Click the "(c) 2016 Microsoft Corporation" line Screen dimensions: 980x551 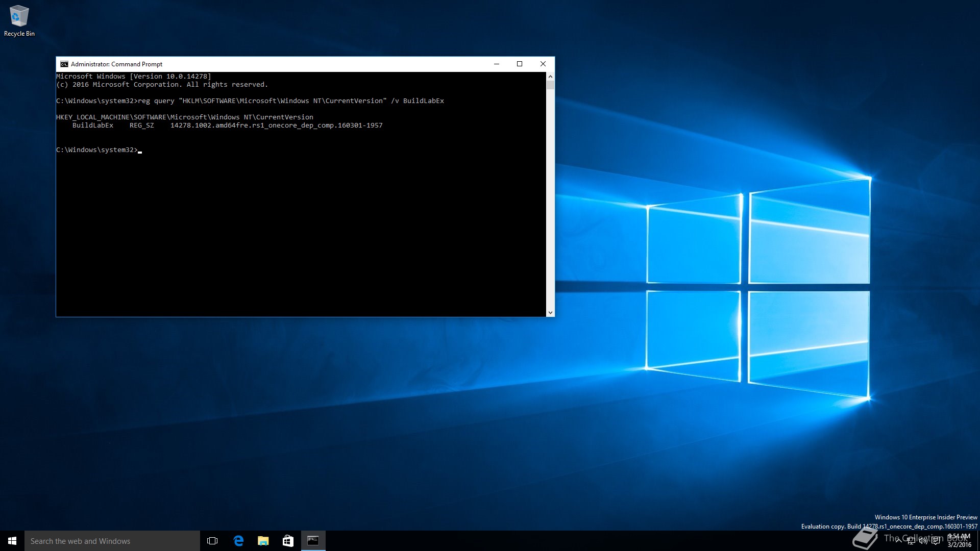[162, 85]
